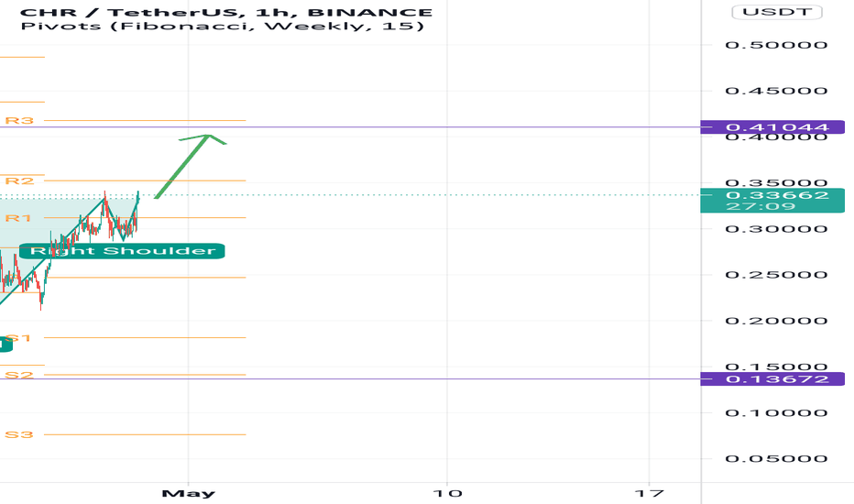This screenshot has width=854, height=504.
Task: Select the purple 0.41044 price label
Action: click(772, 127)
